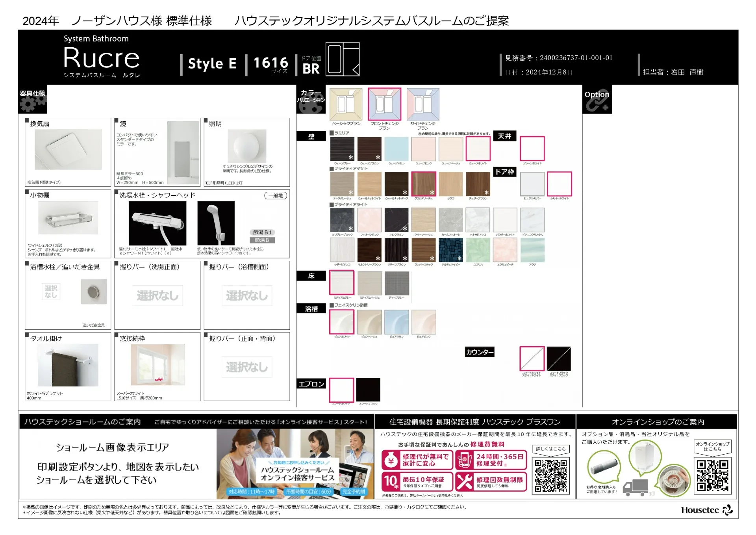
Task: Click the 追いだき金具 fitting image
Action: (x=94, y=292)
